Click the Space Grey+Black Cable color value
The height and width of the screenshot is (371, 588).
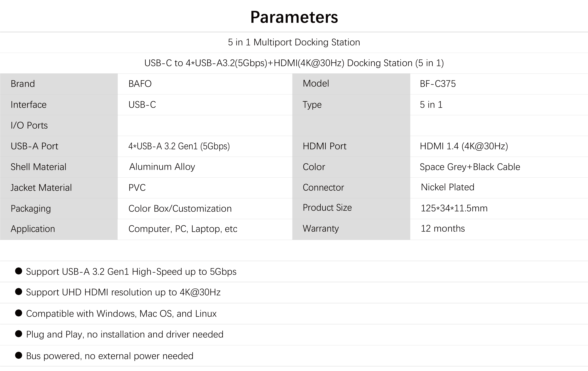(470, 167)
